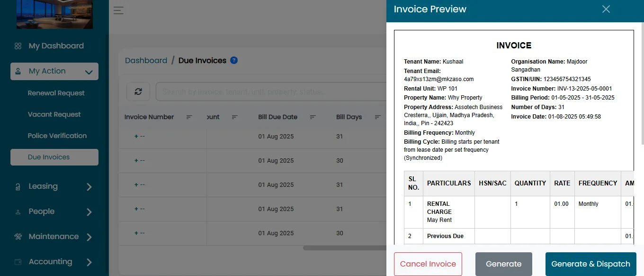The image size is (644, 276).
Task: Click the Leasing sidebar icon
Action: coord(18,187)
